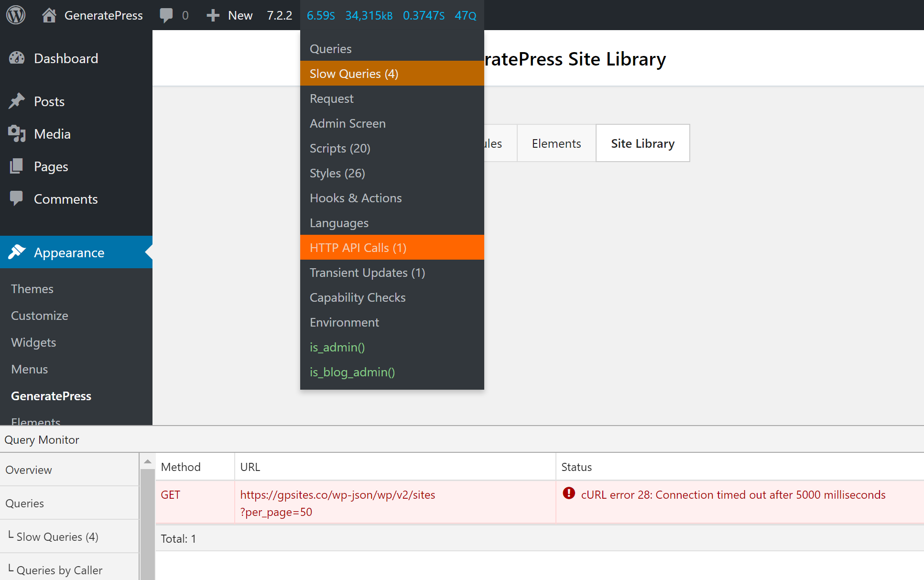This screenshot has width=924, height=580.
Task: Switch to the Elements tab
Action: pos(556,143)
